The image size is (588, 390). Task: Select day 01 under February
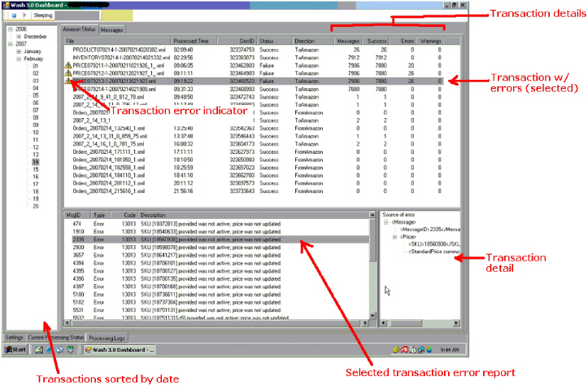[35, 66]
